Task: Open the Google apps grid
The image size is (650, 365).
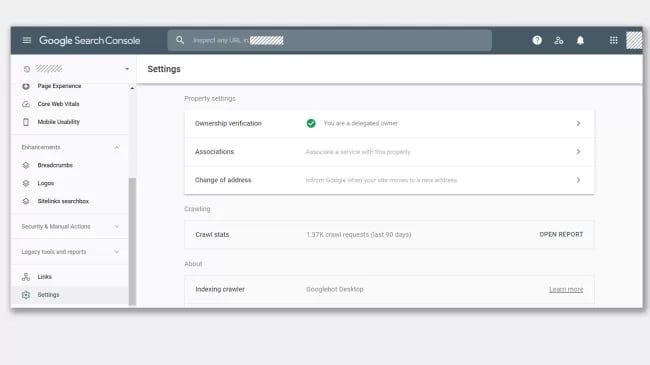Action: (614, 40)
